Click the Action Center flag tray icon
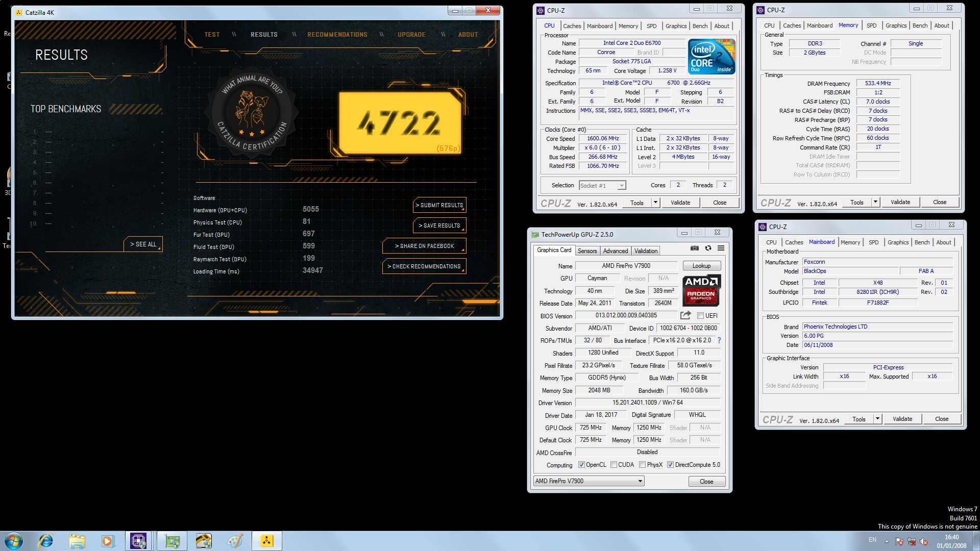 tap(899, 541)
